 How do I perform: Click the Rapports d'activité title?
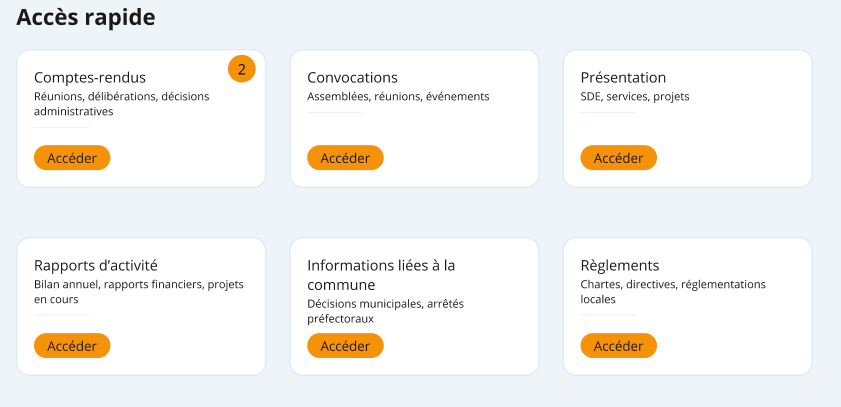(x=96, y=266)
